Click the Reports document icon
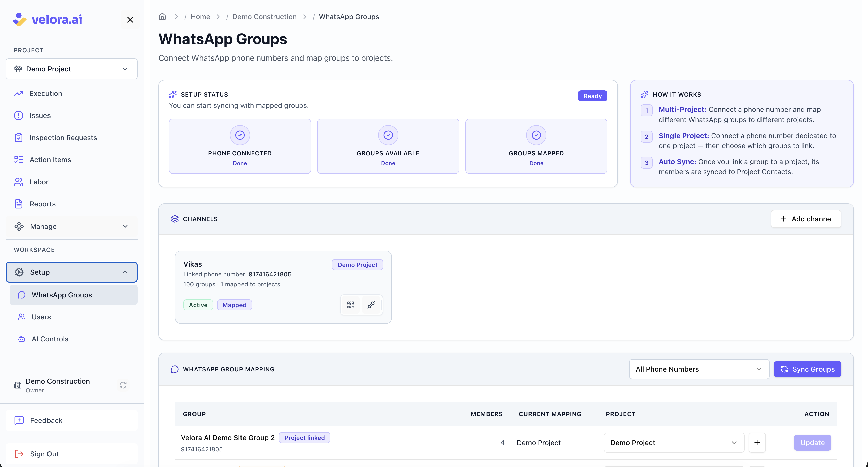This screenshot has width=868, height=467. coord(19,204)
